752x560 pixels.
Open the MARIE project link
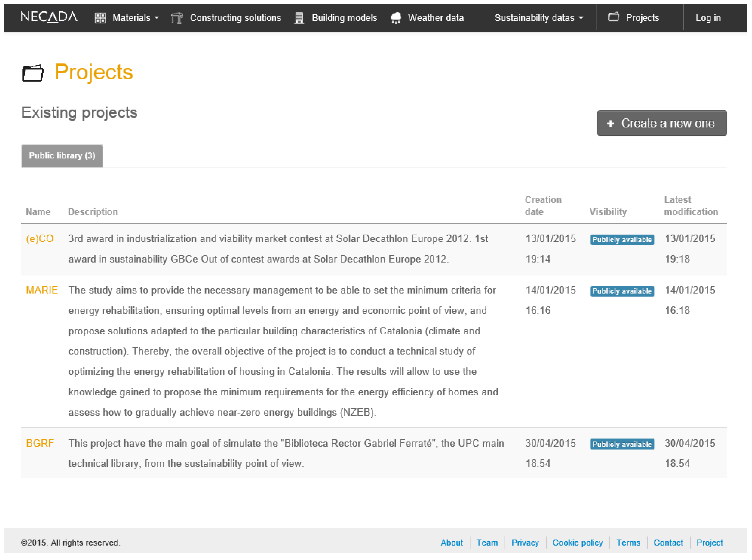tap(42, 290)
